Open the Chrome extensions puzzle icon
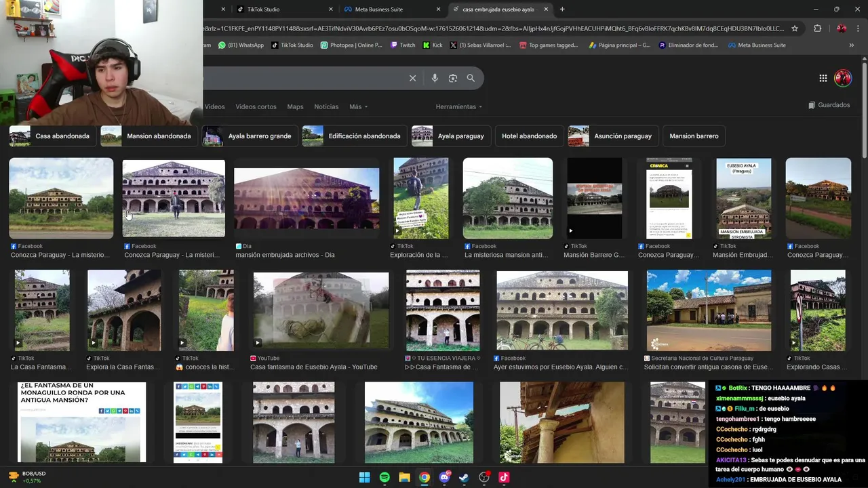This screenshot has width=868, height=488. click(817, 28)
